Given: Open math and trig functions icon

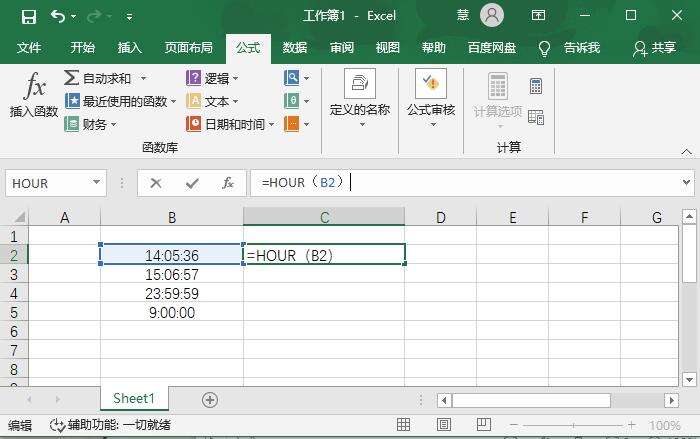Looking at the screenshot, I should (x=292, y=101).
